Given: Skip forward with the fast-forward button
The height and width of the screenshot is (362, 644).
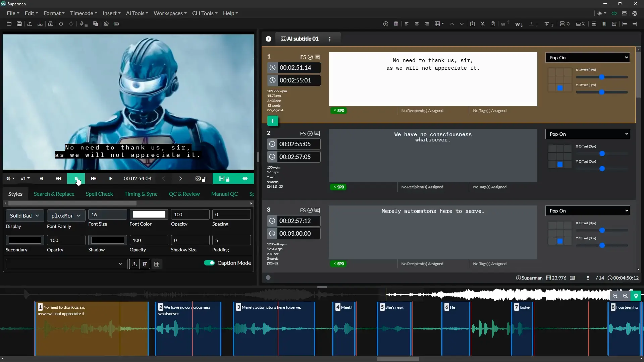Looking at the screenshot, I should [94, 179].
